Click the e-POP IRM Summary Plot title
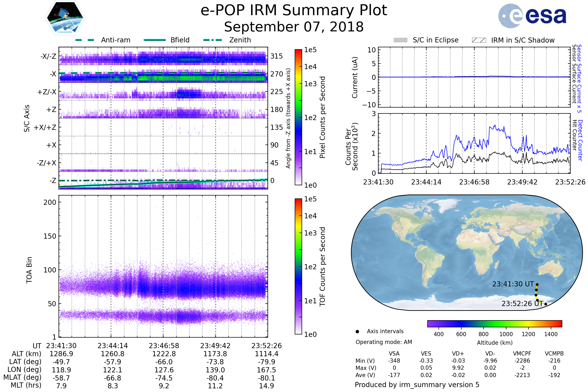 (x=294, y=11)
